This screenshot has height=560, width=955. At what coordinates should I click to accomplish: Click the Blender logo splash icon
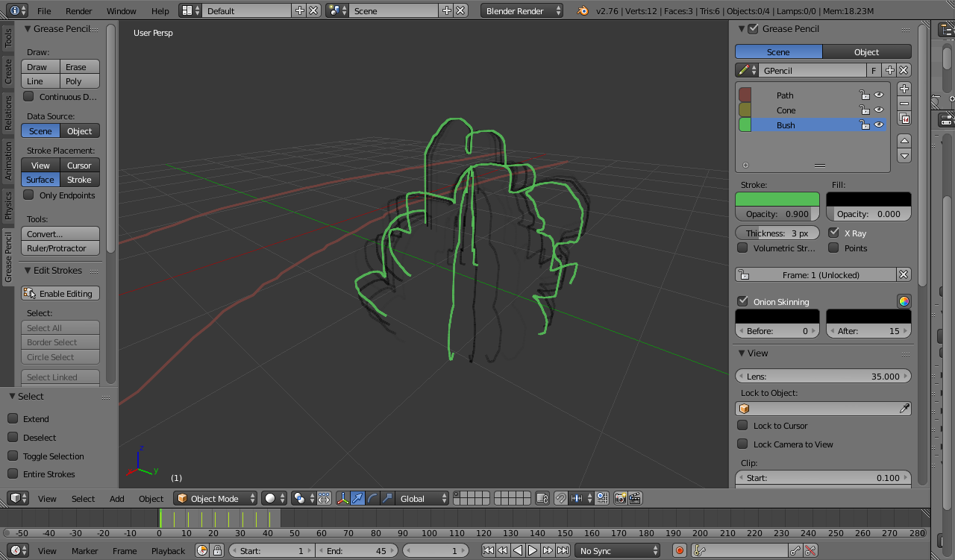pos(582,10)
